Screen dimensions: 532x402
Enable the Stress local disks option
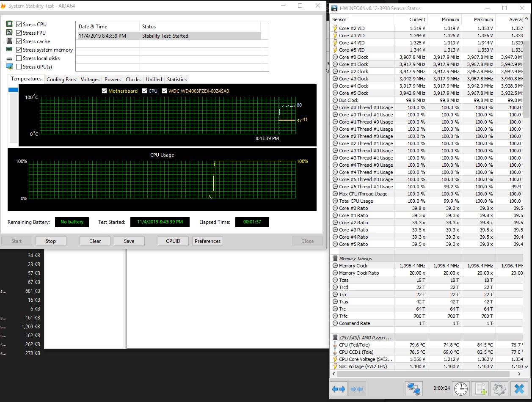pyautogui.click(x=19, y=58)
